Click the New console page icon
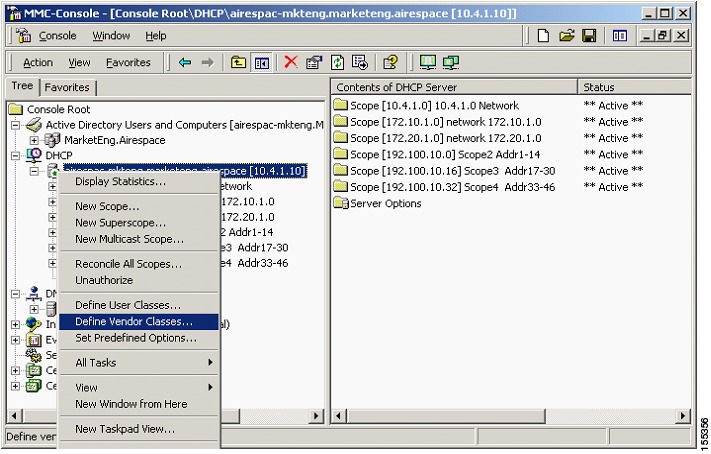 pos(543,35)
